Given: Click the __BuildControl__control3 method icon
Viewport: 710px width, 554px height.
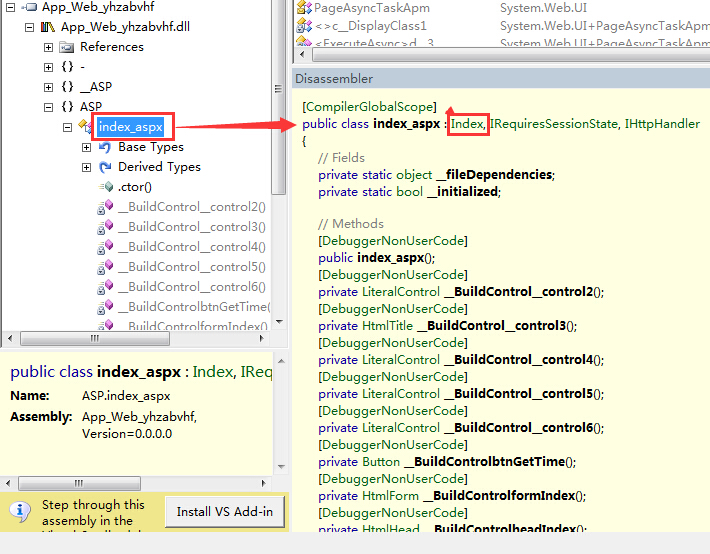Looking at the screenshot, I should pos(105,227).
